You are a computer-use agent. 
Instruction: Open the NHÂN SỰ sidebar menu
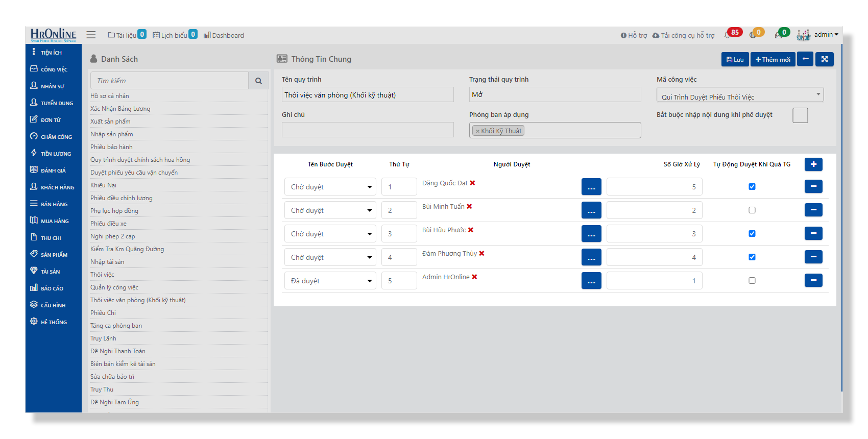(53, 86)
